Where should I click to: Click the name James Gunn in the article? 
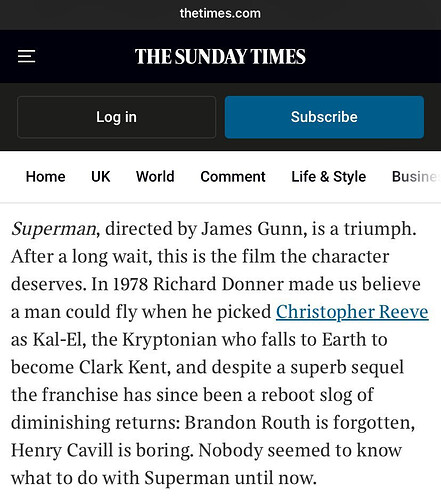(252, 229)
